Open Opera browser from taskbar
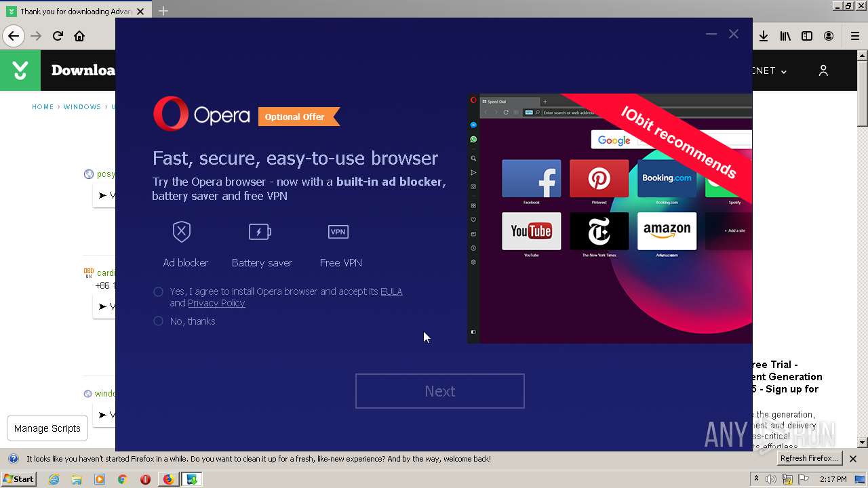 pos(145,479)
